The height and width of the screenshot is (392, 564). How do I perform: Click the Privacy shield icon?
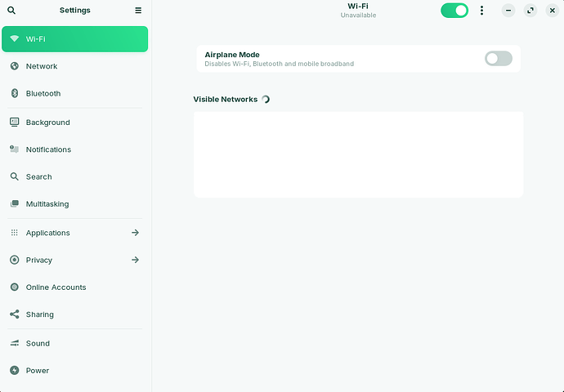(x=15, y=260)
